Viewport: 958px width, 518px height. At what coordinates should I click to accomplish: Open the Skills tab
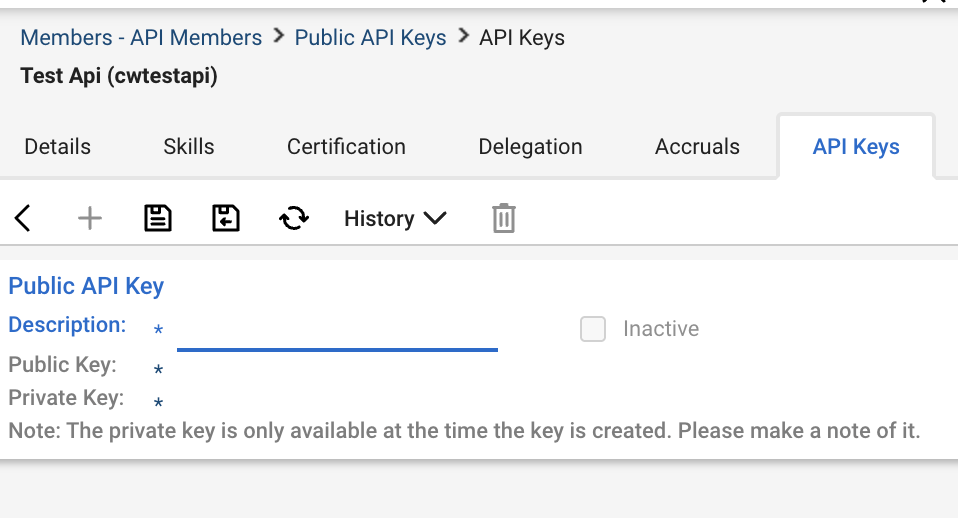(189, 147)
